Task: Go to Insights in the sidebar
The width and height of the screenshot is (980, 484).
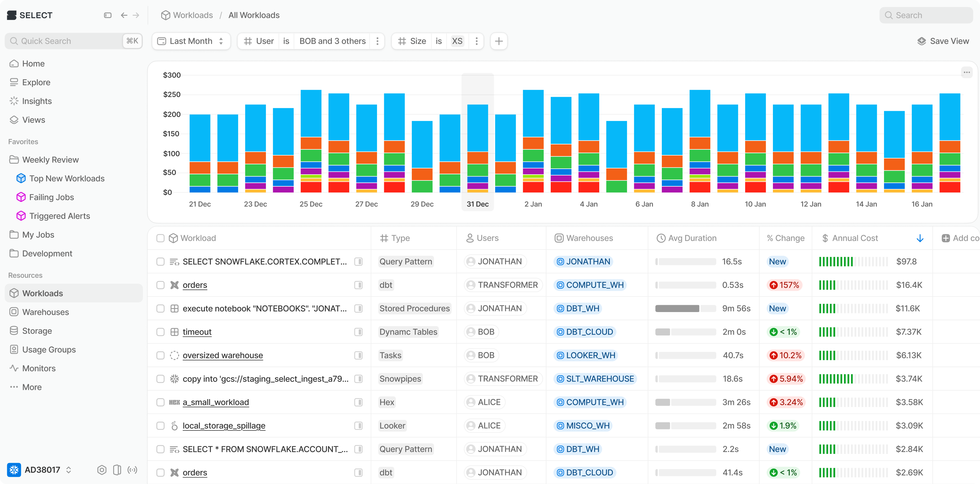Action: click(37, 101)
